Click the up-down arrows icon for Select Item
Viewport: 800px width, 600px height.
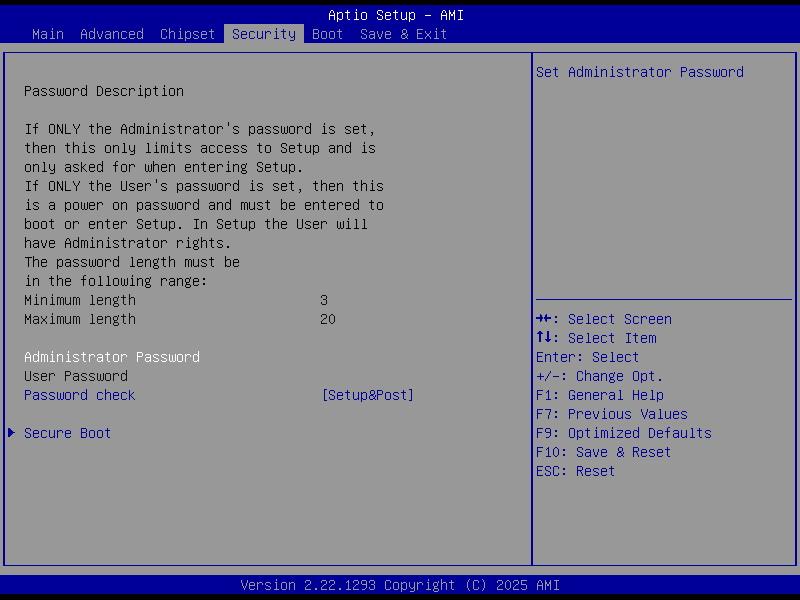(544, 337)
